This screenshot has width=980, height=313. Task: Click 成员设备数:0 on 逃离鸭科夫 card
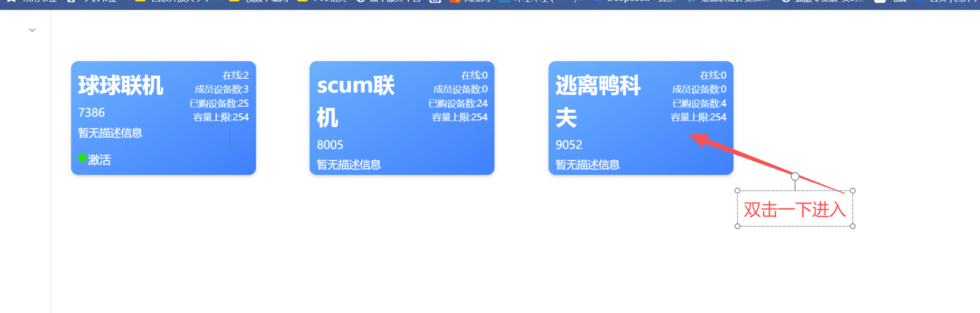tap(699, 89)
